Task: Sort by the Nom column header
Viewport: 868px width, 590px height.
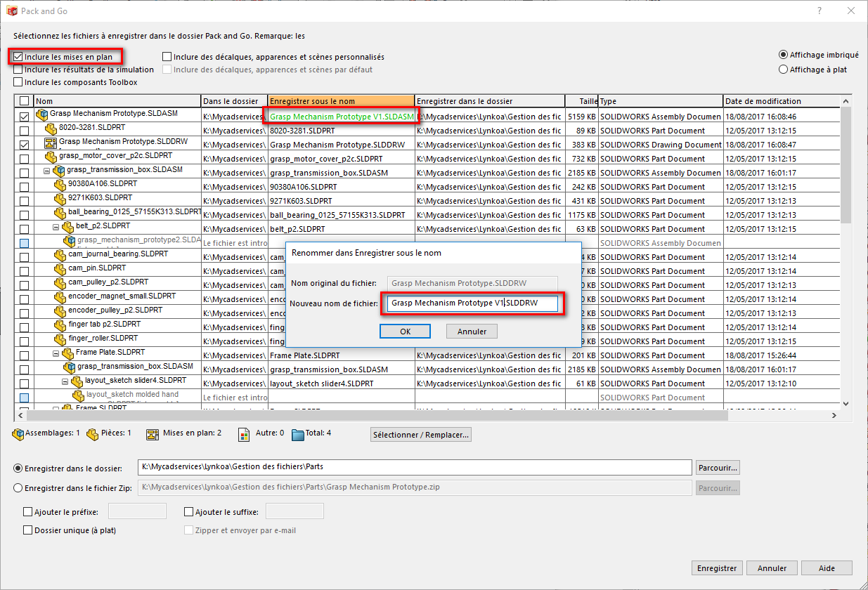Action: pyautogui.click(x=117, y=101)
